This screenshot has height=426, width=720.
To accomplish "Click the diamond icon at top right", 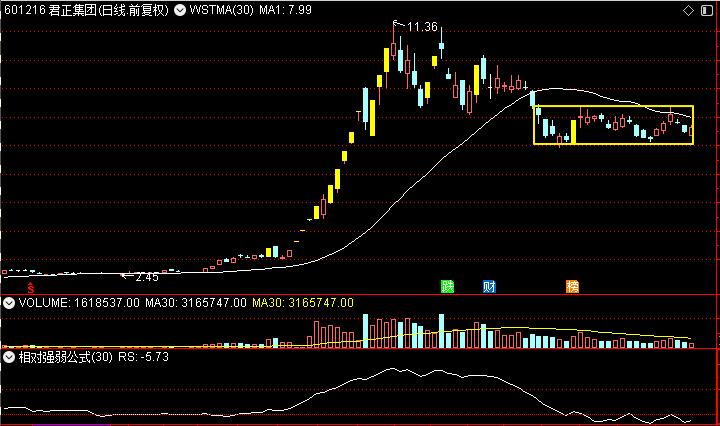I will point(688,10).
